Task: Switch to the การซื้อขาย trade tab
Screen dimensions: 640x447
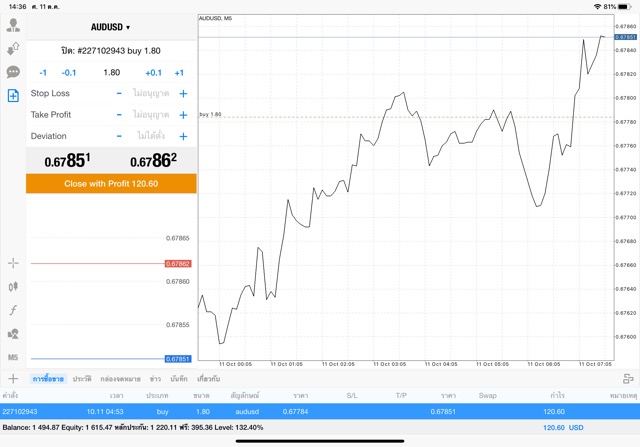Action: pos(48,379)
